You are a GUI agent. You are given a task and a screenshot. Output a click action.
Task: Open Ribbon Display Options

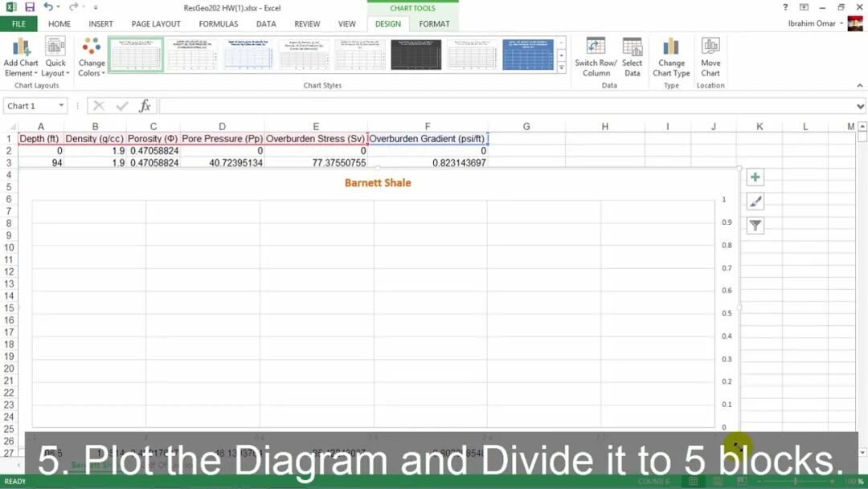[804, 7]
